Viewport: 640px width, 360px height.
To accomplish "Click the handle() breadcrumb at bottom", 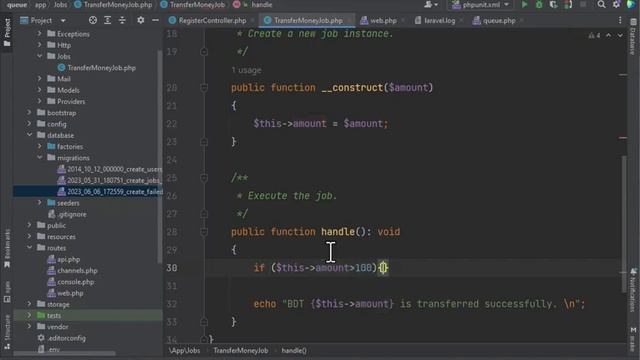I will 294,350.
